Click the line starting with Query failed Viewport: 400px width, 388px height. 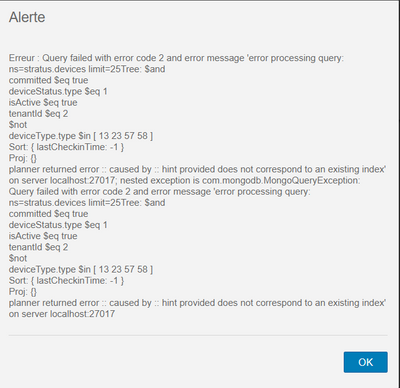159,192
